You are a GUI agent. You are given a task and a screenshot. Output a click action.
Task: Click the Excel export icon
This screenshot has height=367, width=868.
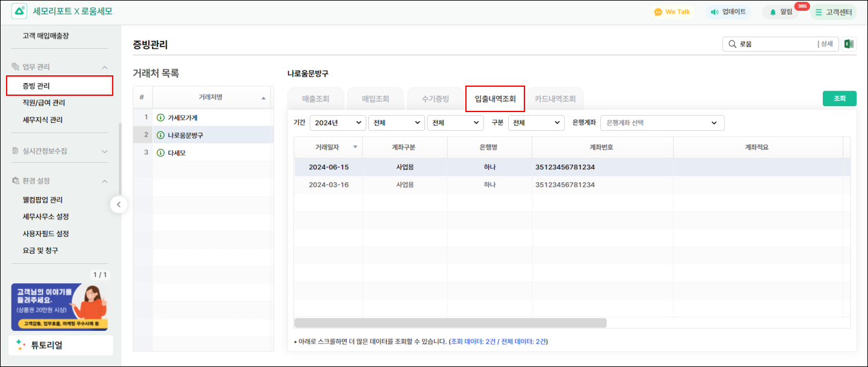click(849, 44)
